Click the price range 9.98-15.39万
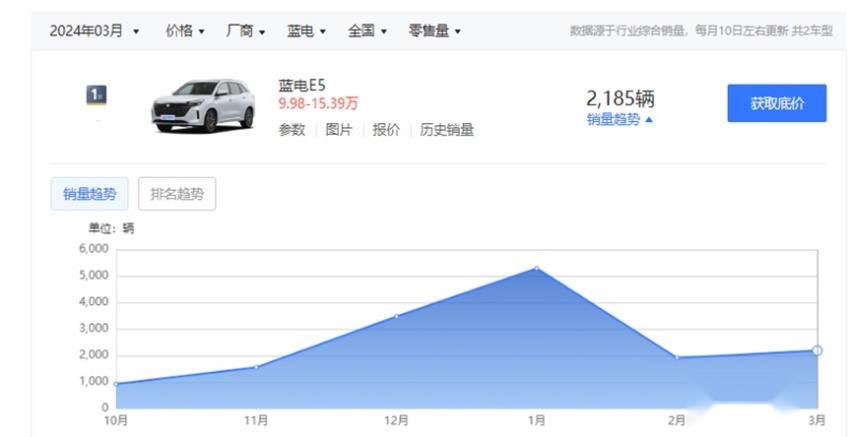The width and height of the screenshot is (852, 437). point(318,103)
